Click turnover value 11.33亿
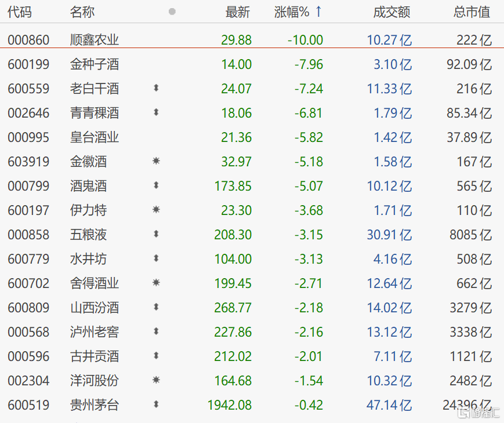The width and height of the screenshot is (504, 423). (389, 89)
